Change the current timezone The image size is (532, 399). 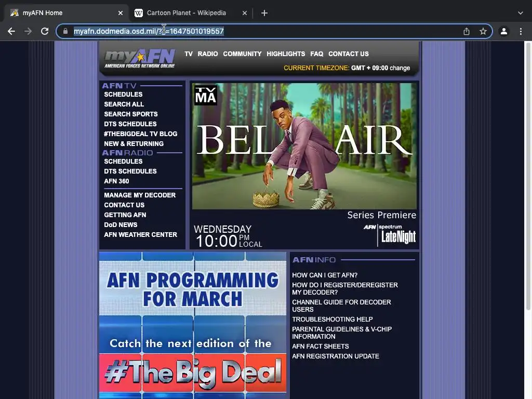tap(400, 68)
